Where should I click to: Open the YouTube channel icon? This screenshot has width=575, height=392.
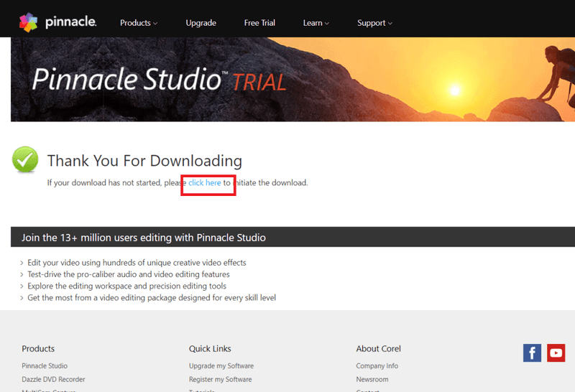tap(556, 353)
